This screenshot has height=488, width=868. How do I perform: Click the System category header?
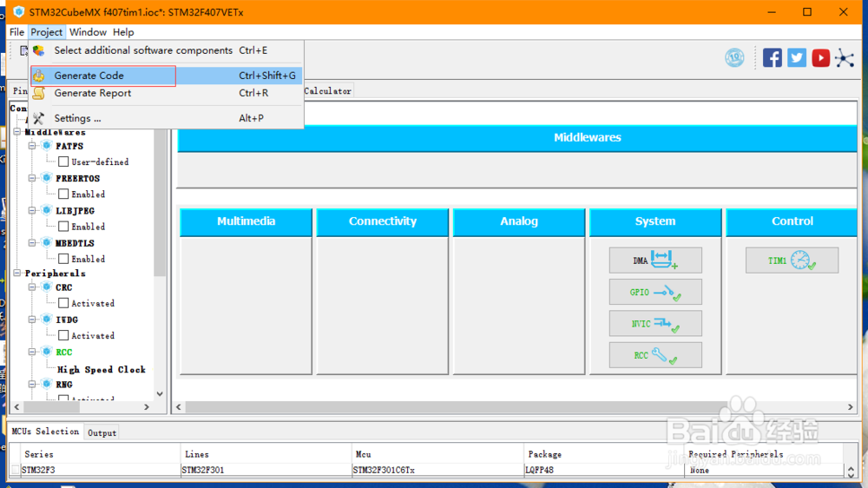click(654, 221)
